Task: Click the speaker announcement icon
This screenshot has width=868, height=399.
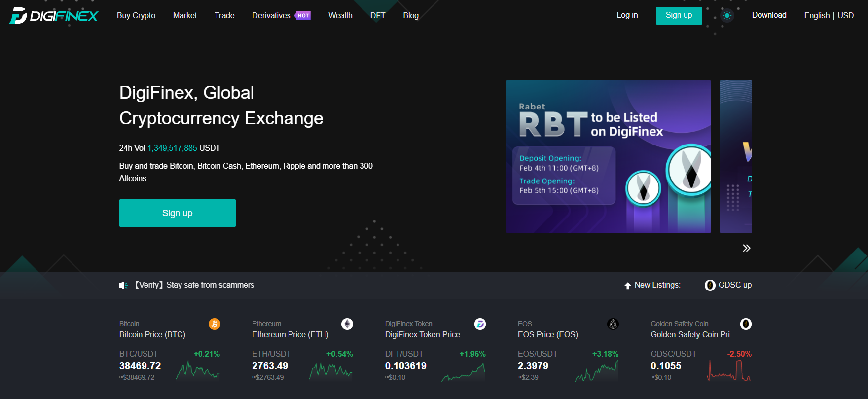Action: pos(123,285)
